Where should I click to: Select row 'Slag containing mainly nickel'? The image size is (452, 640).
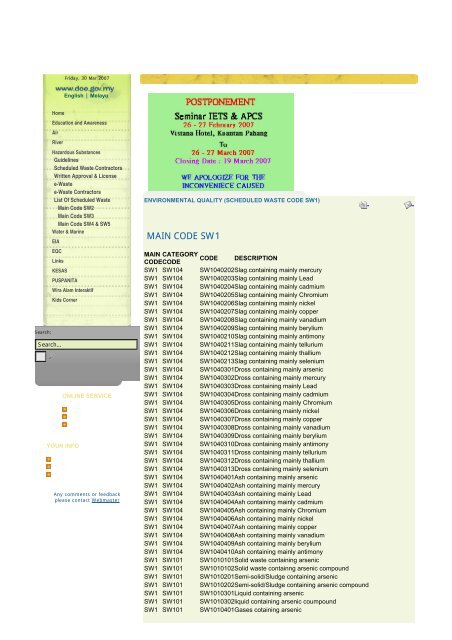(x=229, y=303)
